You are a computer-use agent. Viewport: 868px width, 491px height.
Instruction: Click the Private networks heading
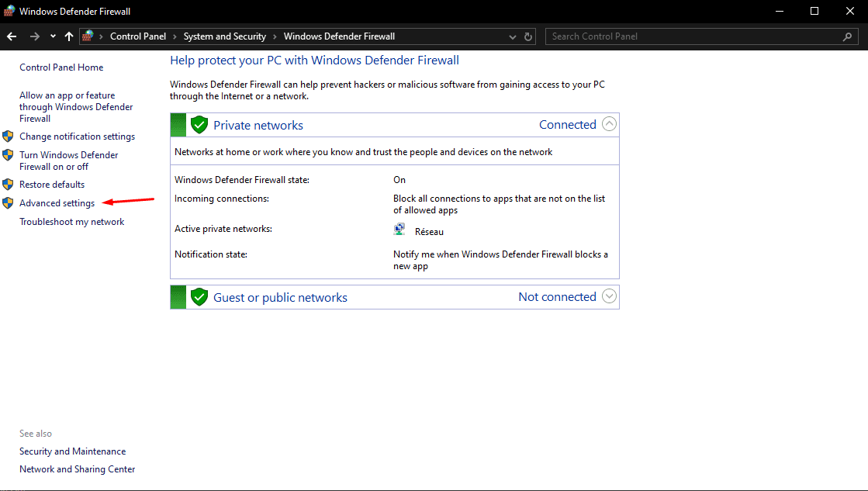pos(258,125)
